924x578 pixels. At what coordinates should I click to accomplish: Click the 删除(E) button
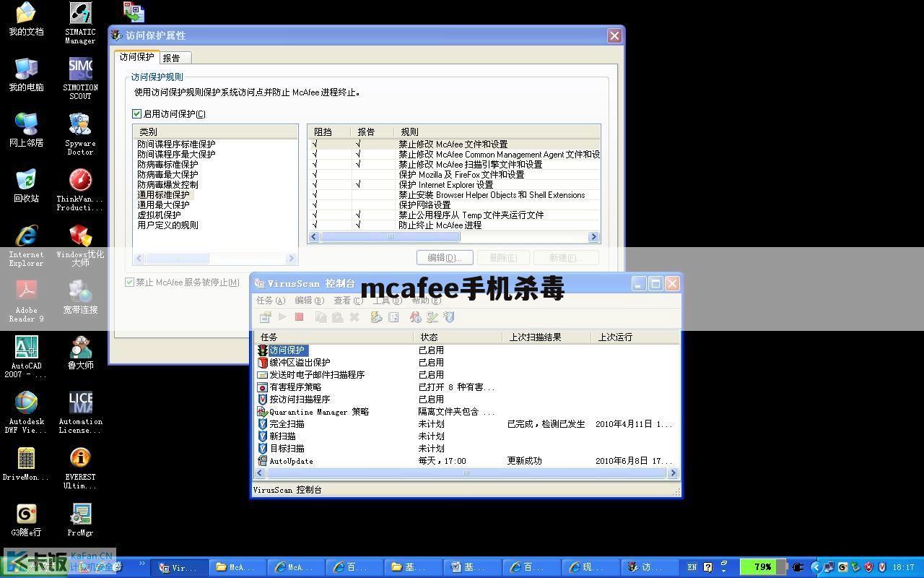(502, 258)
